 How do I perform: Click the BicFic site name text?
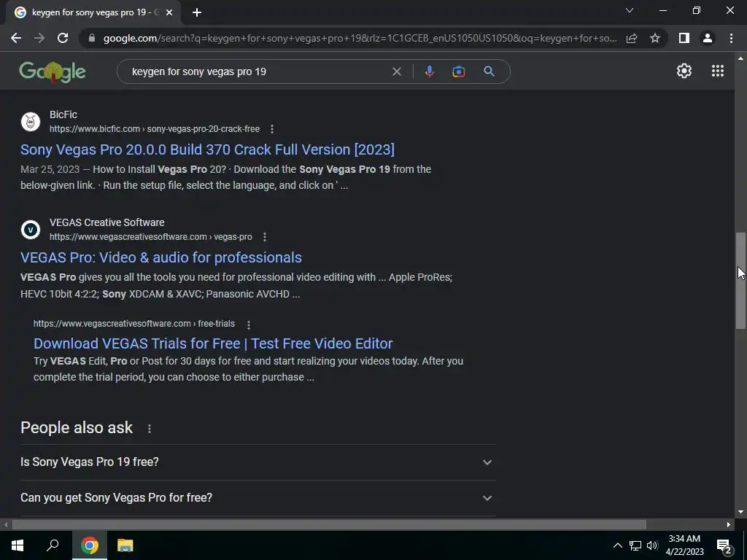[x=63, y=114]
